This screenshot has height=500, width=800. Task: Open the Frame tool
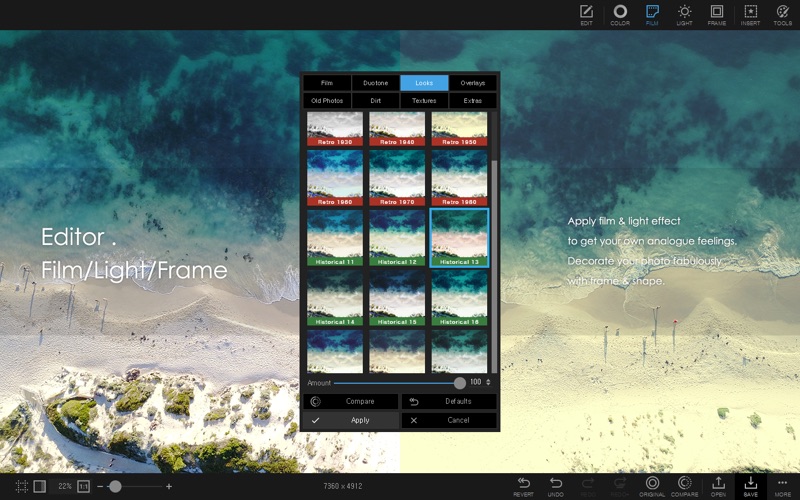coord(716,14)
